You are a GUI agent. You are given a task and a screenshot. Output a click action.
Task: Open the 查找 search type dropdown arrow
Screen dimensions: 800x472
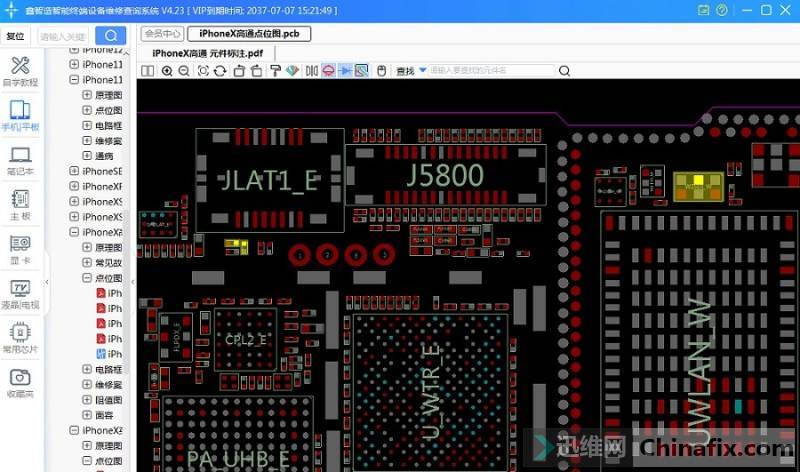[422, 70]
